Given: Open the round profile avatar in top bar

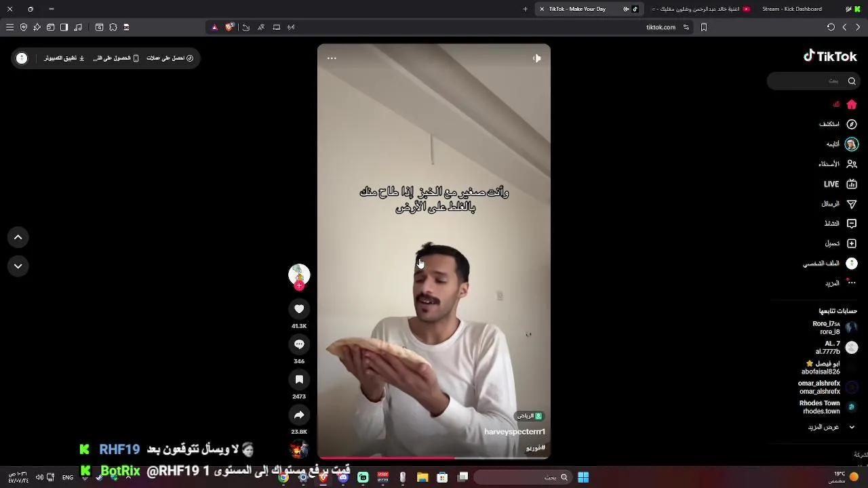Looking at the screenshot, I should point(22,58).
